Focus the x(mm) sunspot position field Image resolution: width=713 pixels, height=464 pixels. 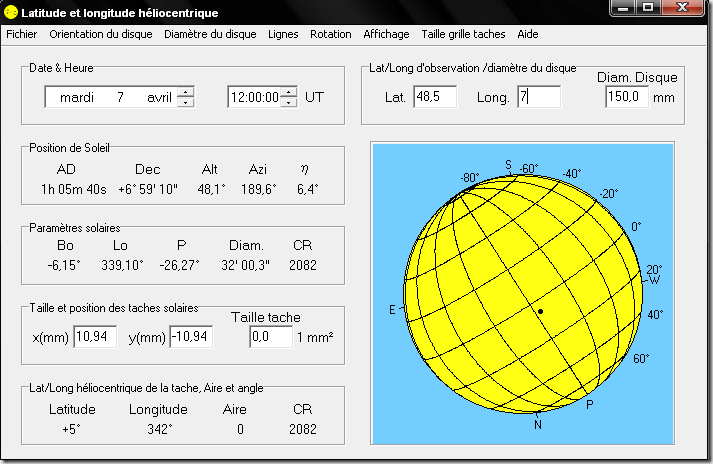[95, 337]
